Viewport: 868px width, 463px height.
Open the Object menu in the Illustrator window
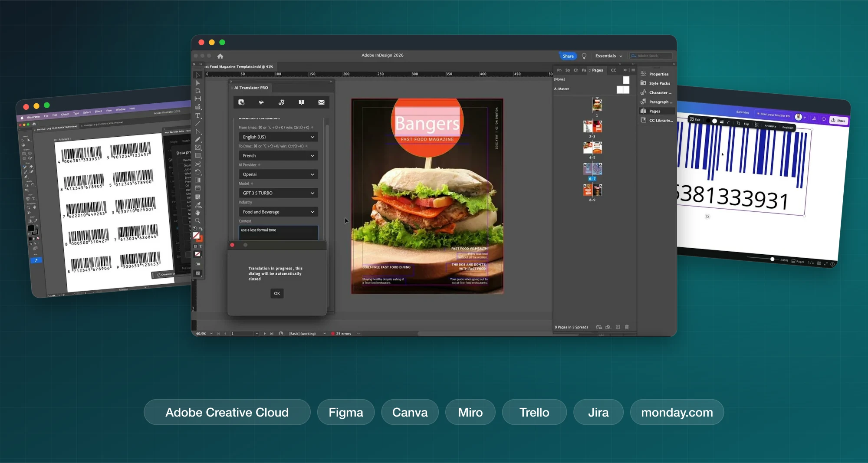65,115
